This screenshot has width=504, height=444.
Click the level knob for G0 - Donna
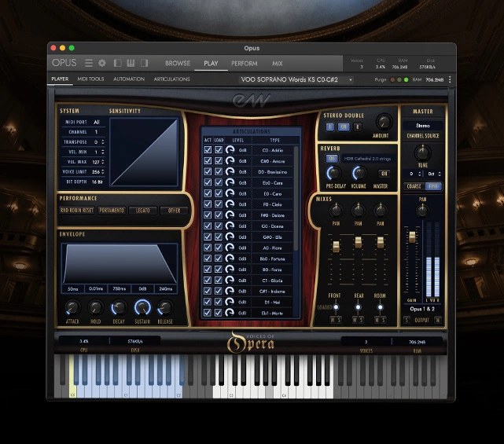click(x=230, y=226)
